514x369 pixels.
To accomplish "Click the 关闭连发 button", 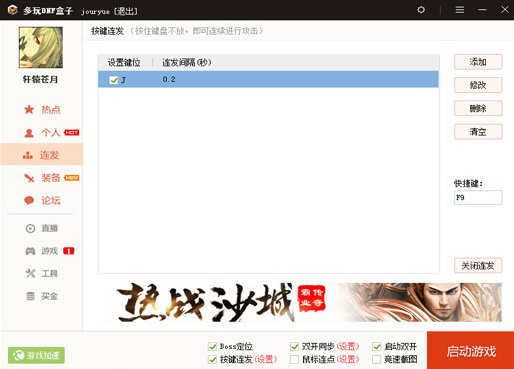I will 478,266.
